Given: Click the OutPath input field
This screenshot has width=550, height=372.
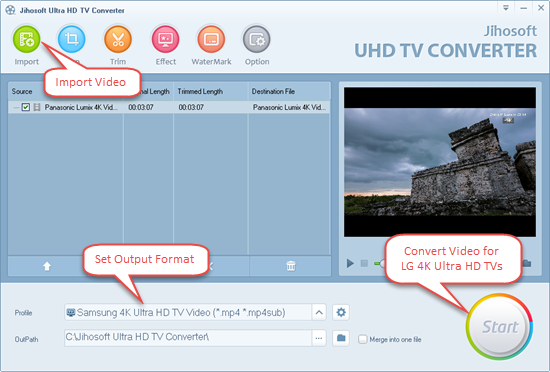Looking at the screenshot, I should [188, 338].
